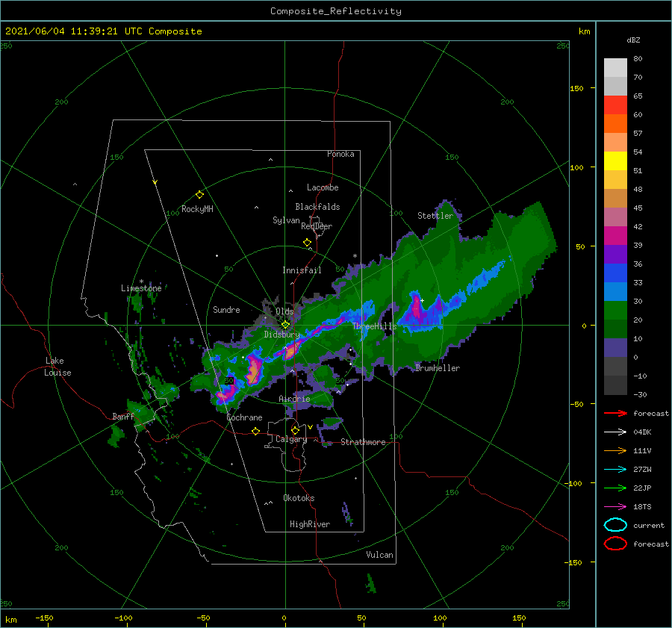Select the magenta 39-42 dBZ swatch
Image resolution: width=672 pixels, height=628 pixels.
coord(615,236)
